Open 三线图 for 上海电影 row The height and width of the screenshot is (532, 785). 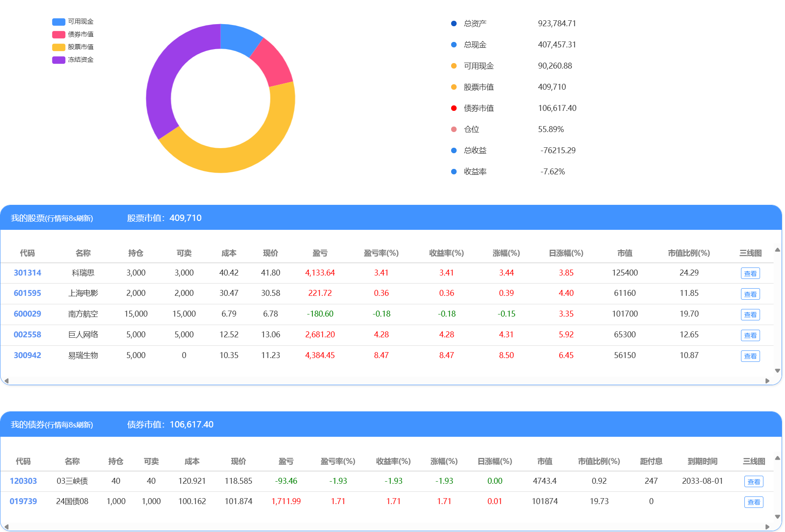pos(750,294)
